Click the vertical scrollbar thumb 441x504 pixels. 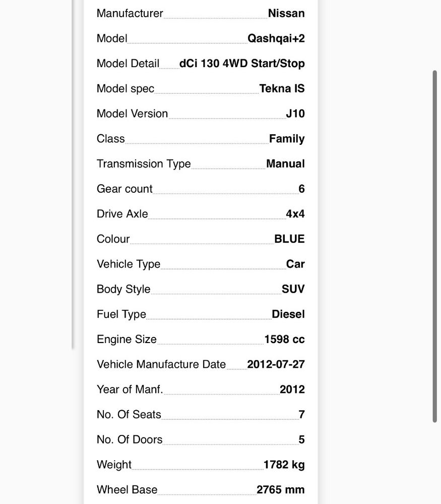click(434, 246)
